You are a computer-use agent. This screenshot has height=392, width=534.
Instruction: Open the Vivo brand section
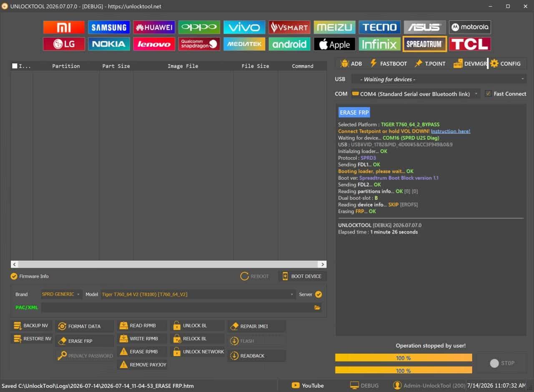pos(244,28)
